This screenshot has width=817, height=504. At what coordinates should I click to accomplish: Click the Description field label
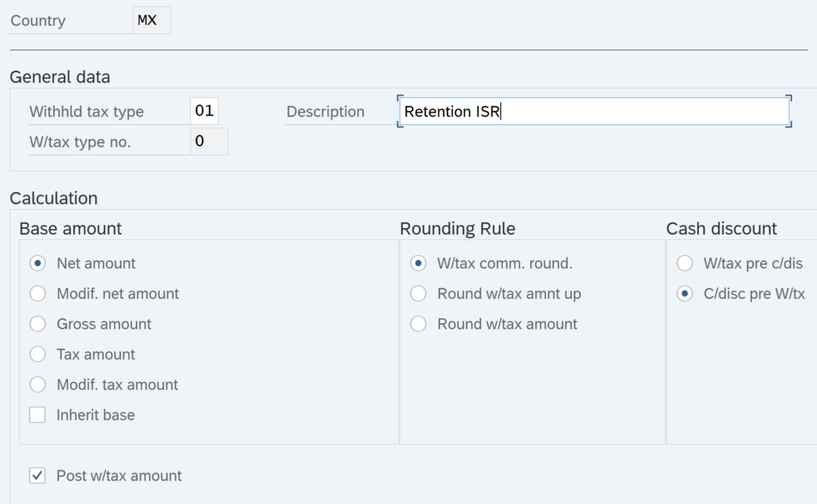coord(326,112)
